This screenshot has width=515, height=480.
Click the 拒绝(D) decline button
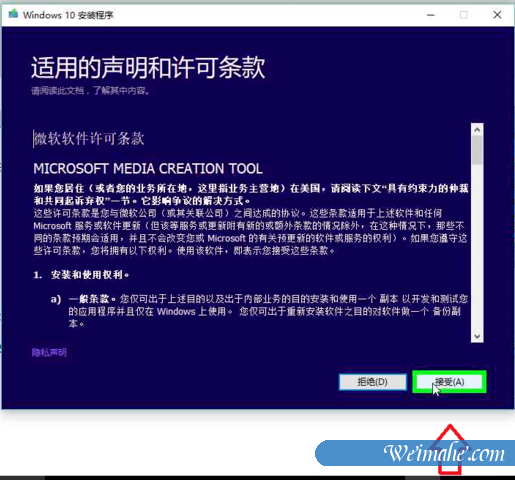pyautogui.click(x=373, y=382)
